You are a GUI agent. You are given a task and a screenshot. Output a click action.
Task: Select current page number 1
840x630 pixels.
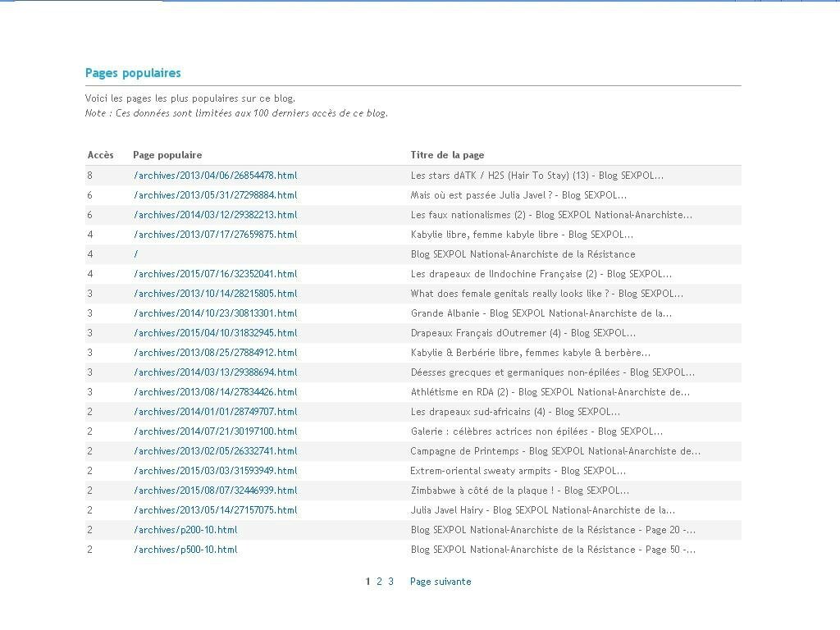coord(367,582)
